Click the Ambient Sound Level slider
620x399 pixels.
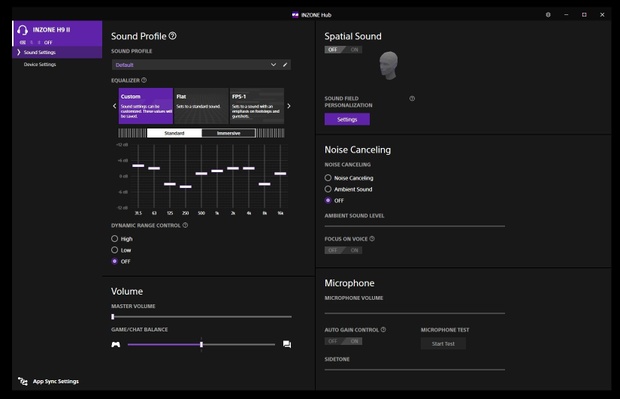(x=415, y=226)
